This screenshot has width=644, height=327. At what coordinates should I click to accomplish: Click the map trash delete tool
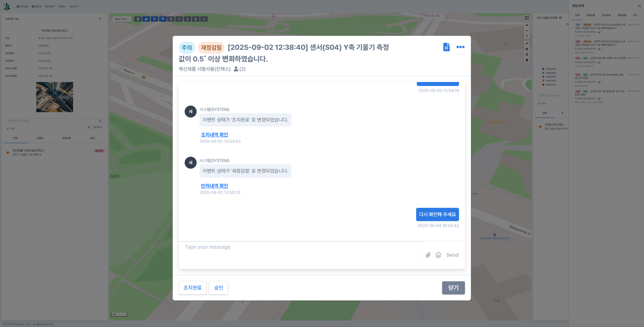(x=527, y=60)
